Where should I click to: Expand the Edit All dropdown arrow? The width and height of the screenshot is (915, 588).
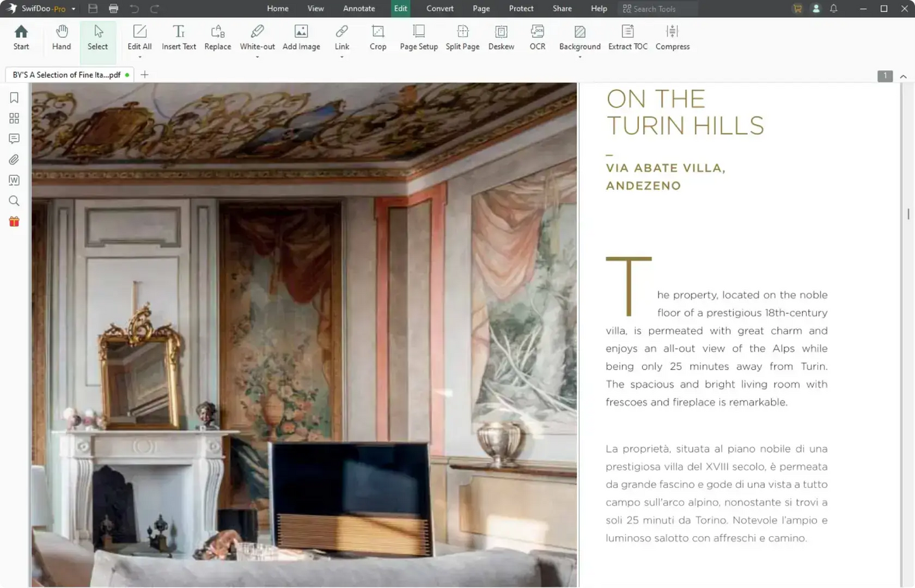coord(139,57)
